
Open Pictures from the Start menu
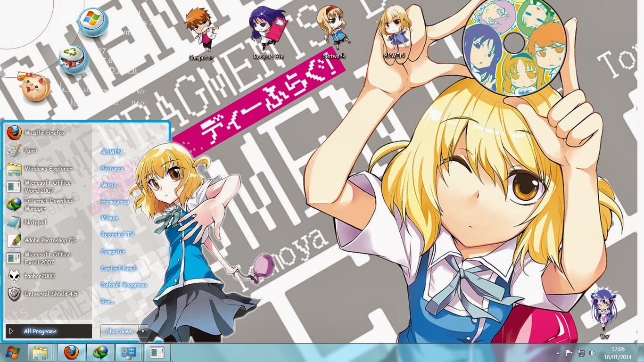[x=112, y=169]
